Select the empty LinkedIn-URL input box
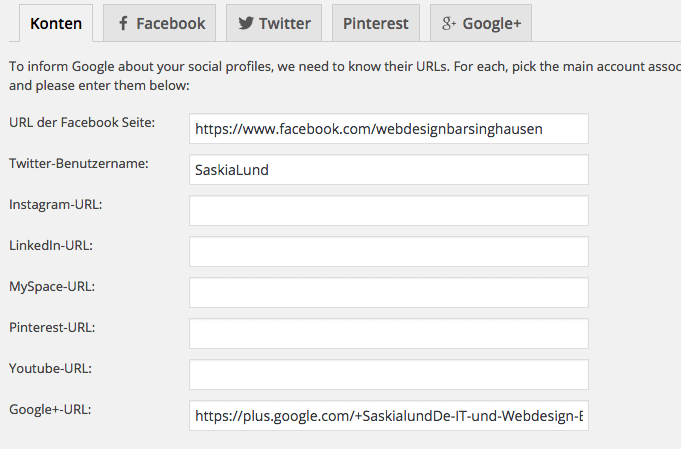The height and width of the screenshot is (449, 681). (x=388, y=252)
